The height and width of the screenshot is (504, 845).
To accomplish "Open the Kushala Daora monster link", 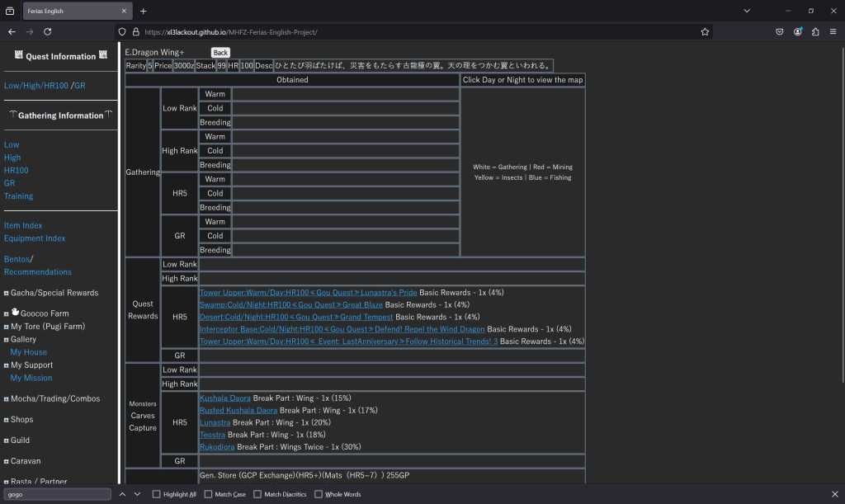I will pyautogui.click(x=225, y=398).
